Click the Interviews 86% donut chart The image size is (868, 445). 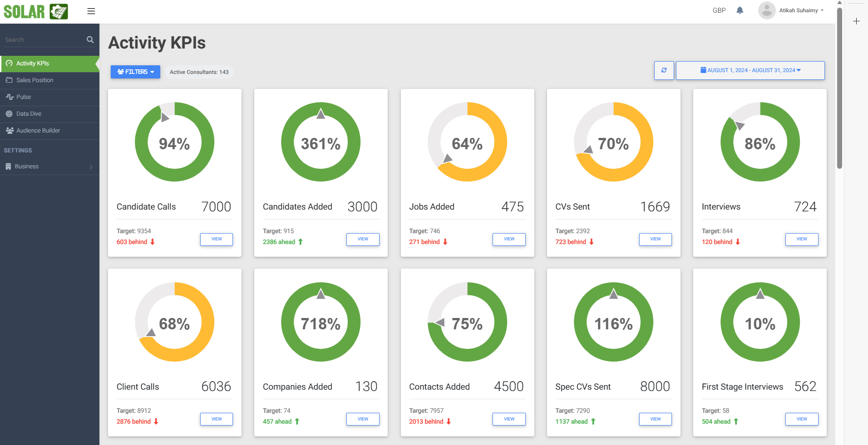point(759,142)
